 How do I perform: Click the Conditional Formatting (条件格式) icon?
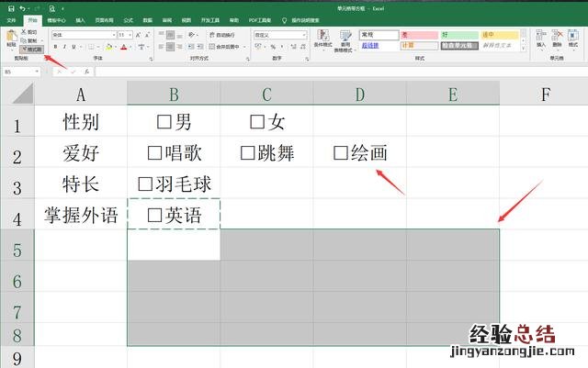[323, 39]
